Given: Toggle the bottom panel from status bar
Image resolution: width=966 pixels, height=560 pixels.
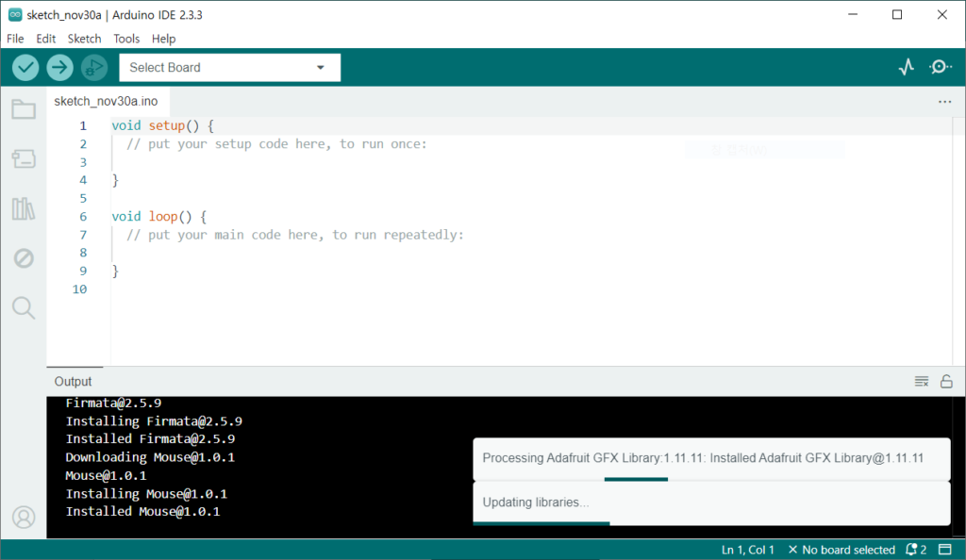Looking at the screenshot, I should tap(945, 550).
